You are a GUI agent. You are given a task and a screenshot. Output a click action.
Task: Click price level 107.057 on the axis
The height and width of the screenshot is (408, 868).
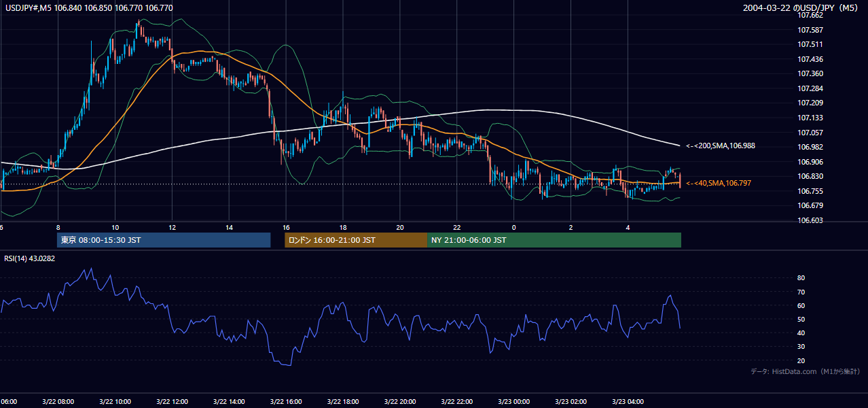click(x=810, y=132)
